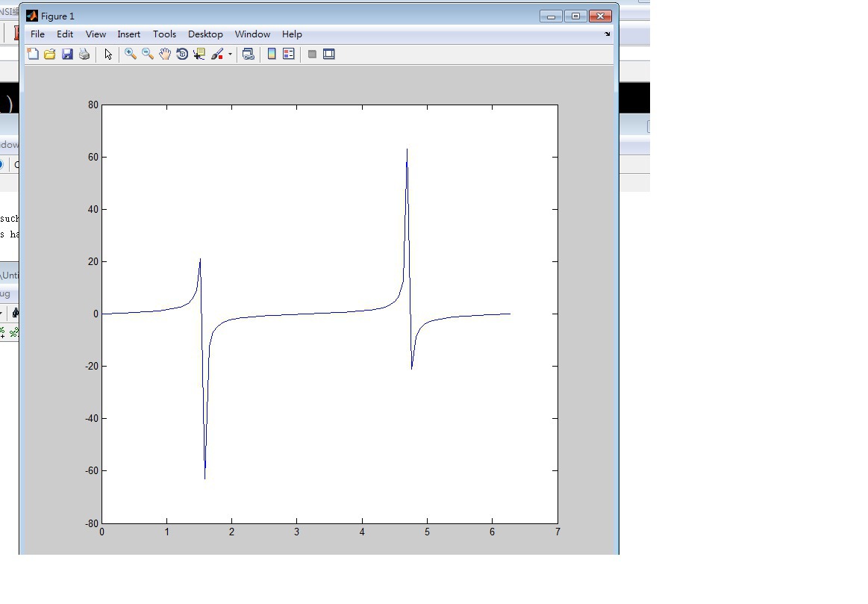
Task: Save the figure with the floppy disk icon
Action: (67, 54)
